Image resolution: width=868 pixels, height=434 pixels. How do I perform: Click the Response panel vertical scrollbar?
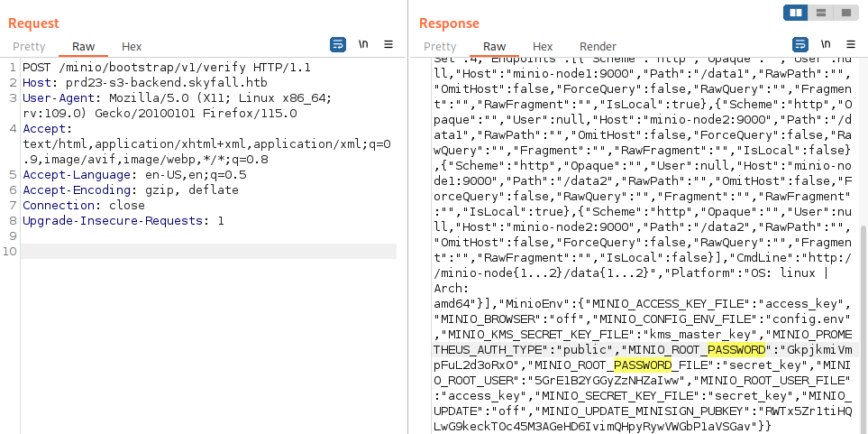[863, 329]
